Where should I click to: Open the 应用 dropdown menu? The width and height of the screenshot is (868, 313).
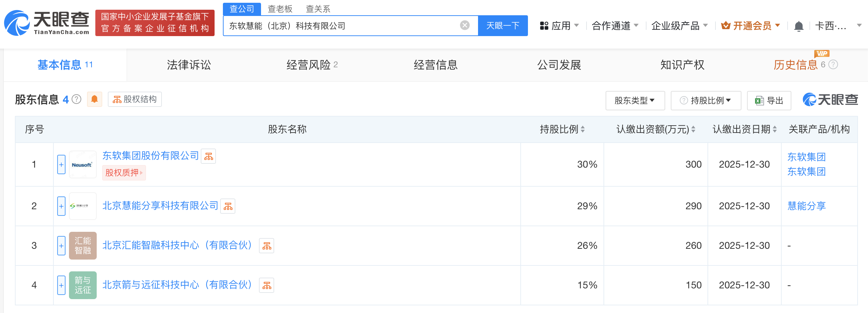point(559,26)
